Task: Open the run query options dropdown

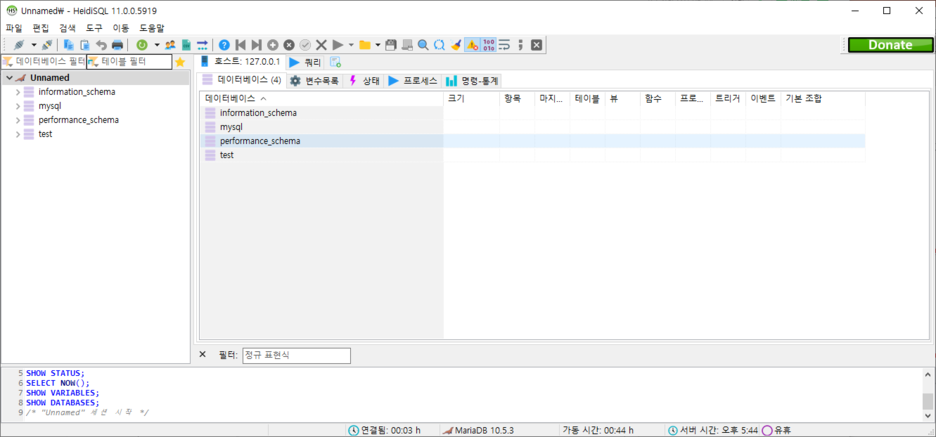Action: [x=350, y=45]
